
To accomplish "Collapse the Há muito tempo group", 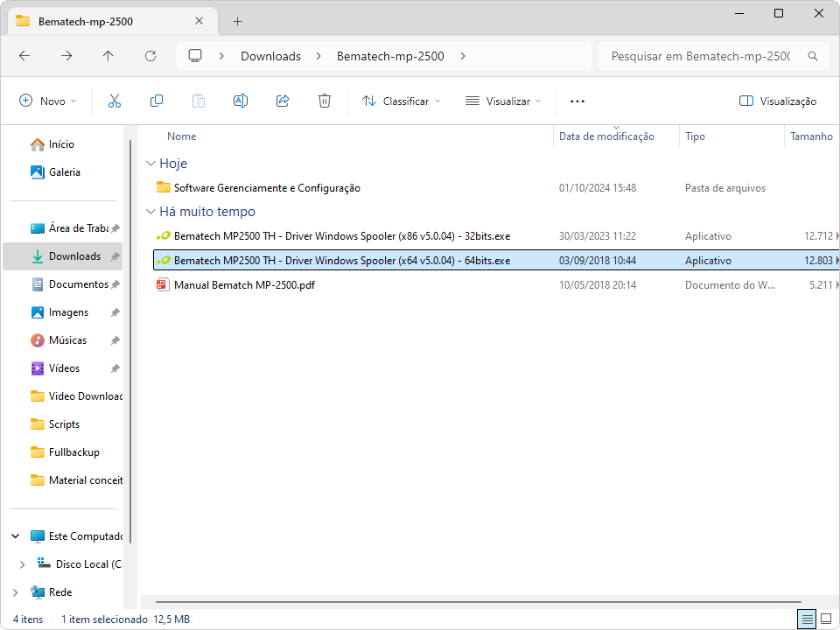I will click(151, 212).
